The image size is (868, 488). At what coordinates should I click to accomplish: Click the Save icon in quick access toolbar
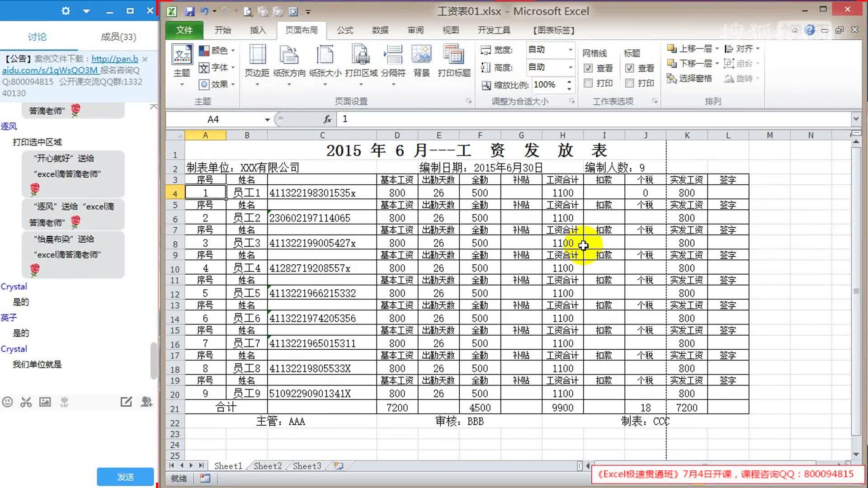tap(189, 11)
